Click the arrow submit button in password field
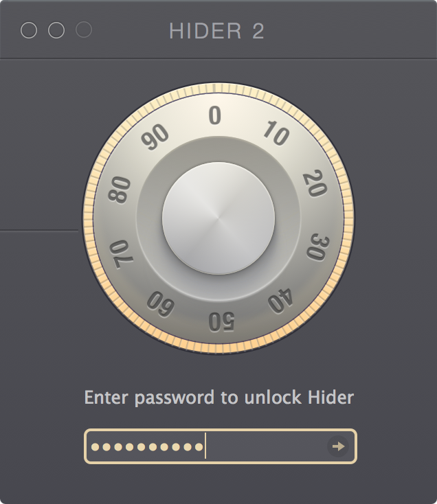Viewport: 437px width, 504px height. 338,446
